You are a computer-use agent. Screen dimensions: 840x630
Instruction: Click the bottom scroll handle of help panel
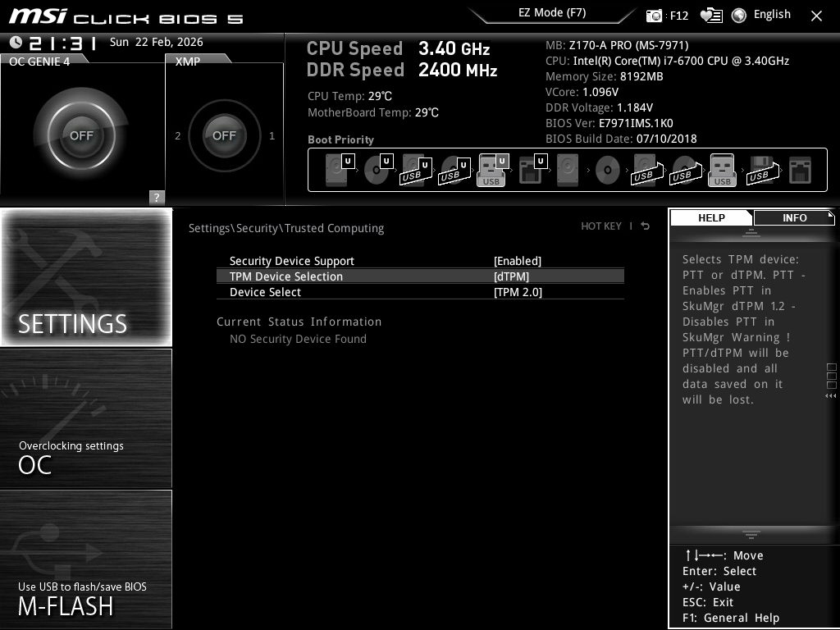[x=751, y=535]
